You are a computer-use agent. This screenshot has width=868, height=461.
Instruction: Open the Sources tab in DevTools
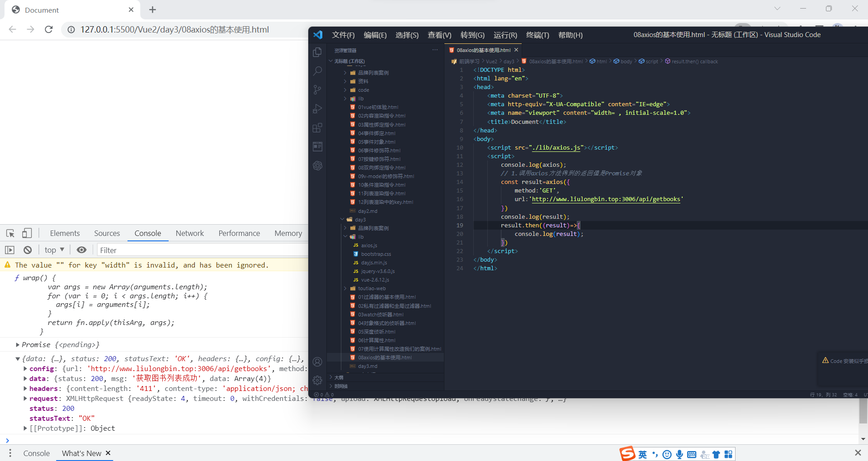tap(107, 233)
